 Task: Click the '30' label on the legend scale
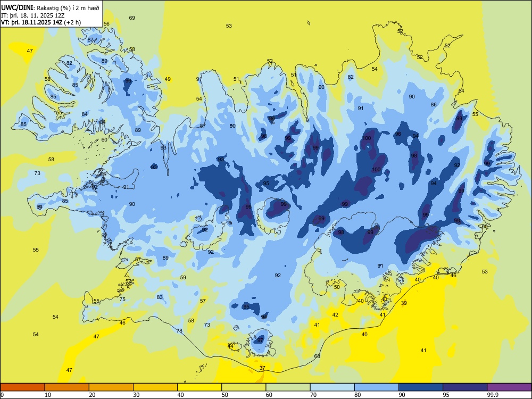point(136,395)
